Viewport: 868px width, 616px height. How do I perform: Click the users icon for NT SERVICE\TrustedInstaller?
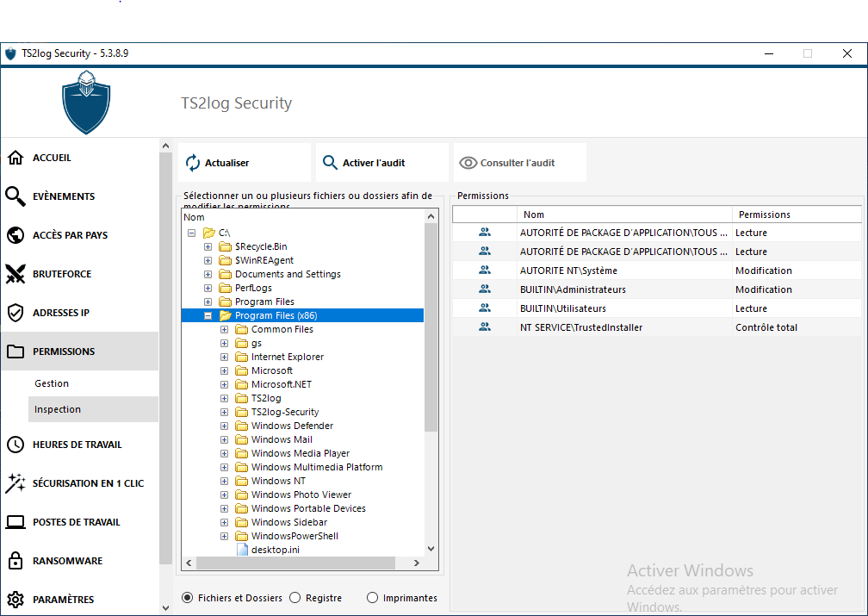[x=485, y=327]
